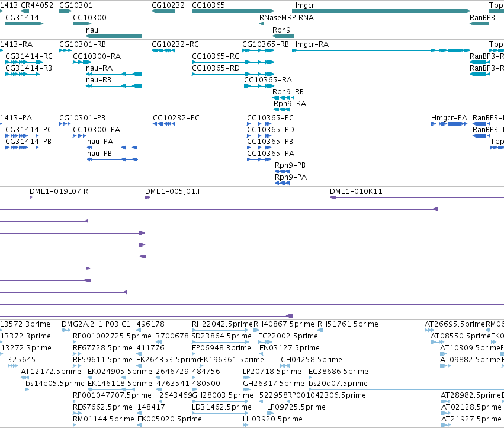The width and height of the screenshot is (504, 428).
Task: Click the RNaseMRP:RNA label
Action: 287,18
